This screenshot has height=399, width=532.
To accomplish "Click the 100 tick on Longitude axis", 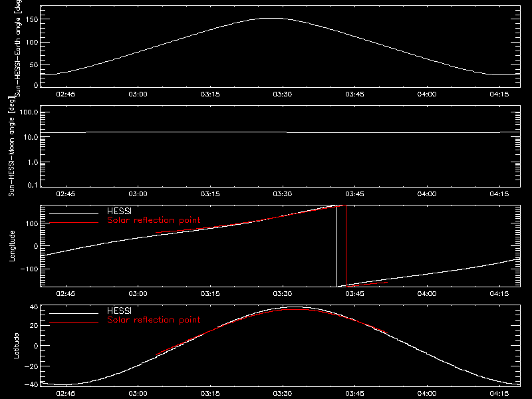I will tap(32, 223).
